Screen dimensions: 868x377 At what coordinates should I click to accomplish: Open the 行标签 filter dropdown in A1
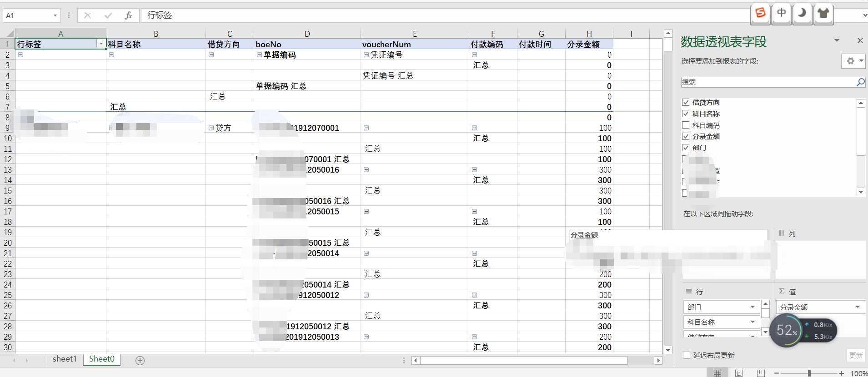click(101, 44)
